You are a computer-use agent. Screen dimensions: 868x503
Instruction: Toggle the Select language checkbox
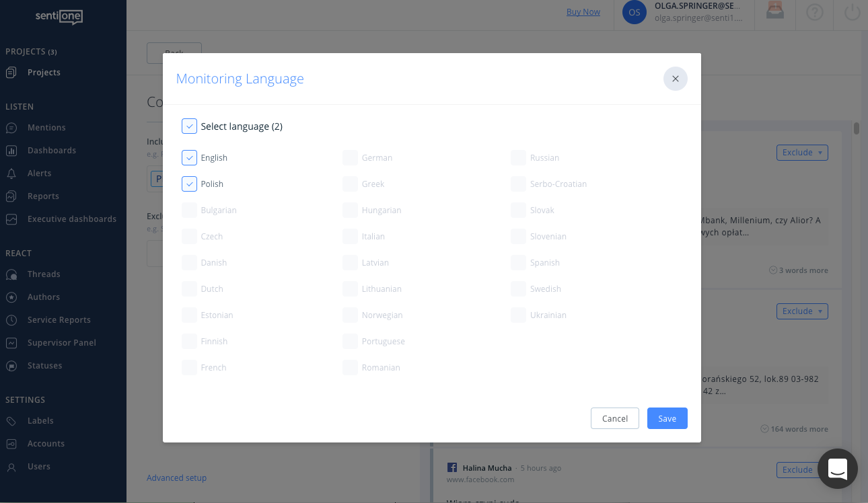[189, 126]
